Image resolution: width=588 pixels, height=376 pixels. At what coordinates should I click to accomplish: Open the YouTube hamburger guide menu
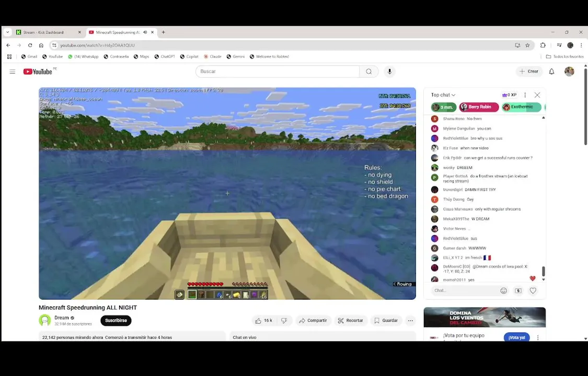pyautogui.click(x=13, y=72)
